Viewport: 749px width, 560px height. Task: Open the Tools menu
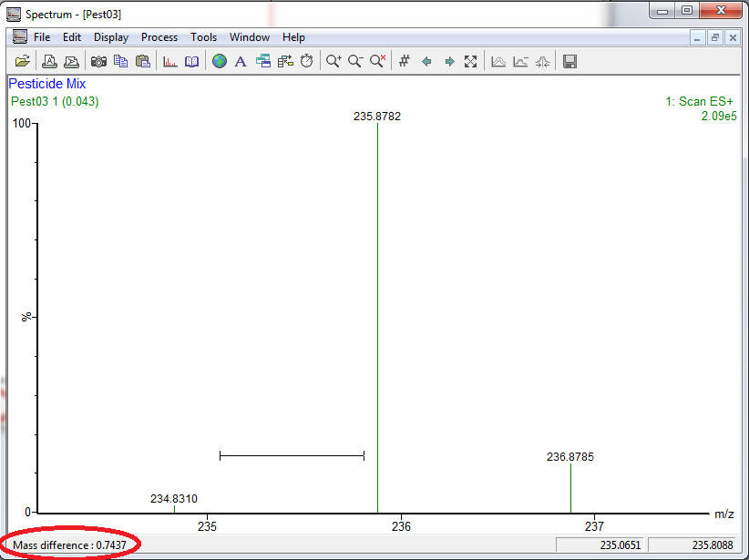(204, 37)
